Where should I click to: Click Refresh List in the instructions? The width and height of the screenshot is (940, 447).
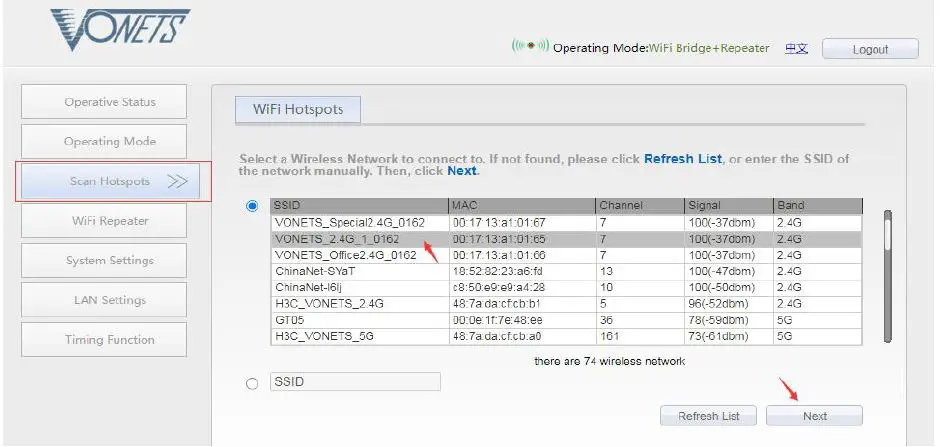[x=683, y=159]
